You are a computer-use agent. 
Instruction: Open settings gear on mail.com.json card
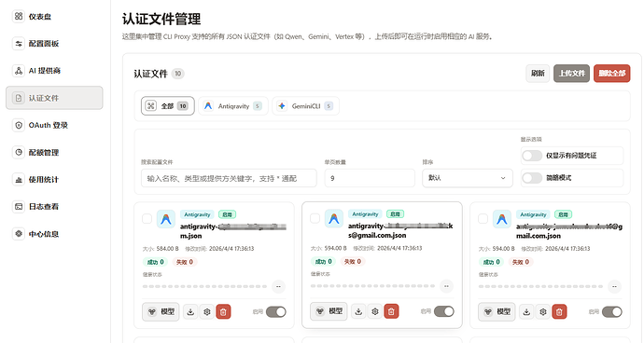click(x=543, y=312)
